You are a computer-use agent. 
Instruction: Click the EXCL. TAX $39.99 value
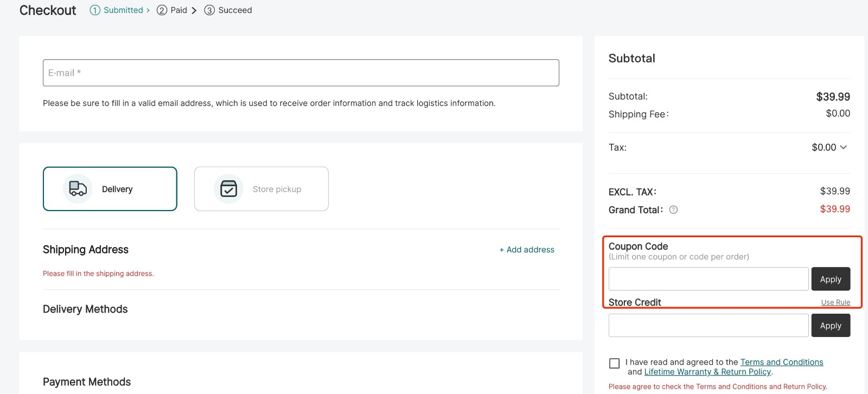pos(835,191)
